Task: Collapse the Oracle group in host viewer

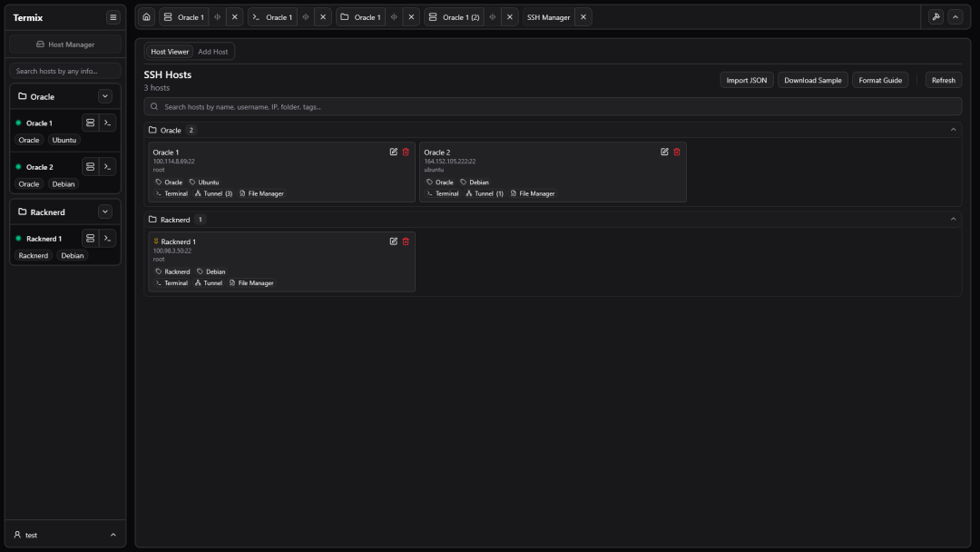Action: pos(953,130)
